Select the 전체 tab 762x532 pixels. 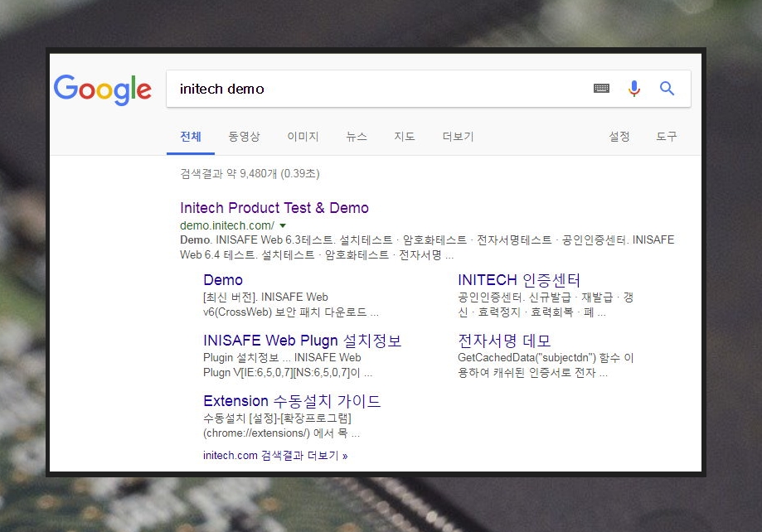coord(191,137)
